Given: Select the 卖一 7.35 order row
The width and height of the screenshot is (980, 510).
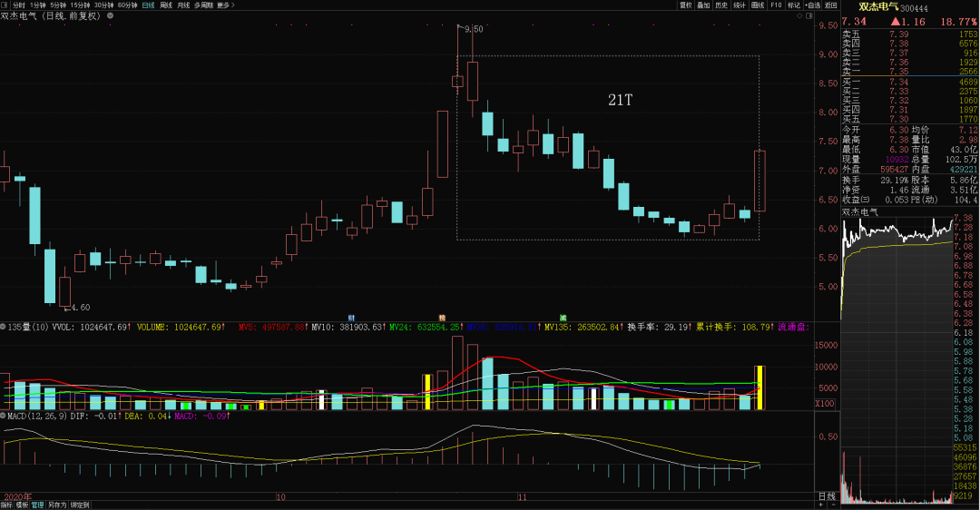Looking at the screenshot, I should point(909,72).
